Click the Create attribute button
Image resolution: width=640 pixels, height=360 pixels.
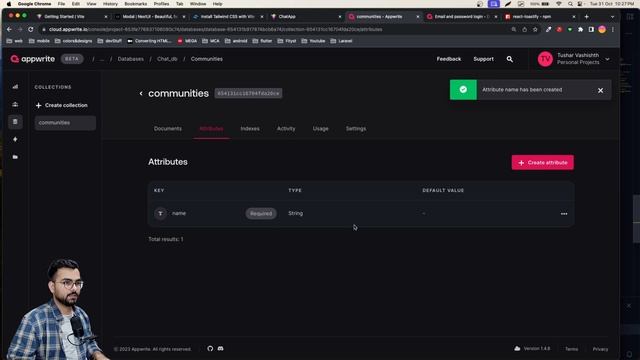[x=542, y=162]
